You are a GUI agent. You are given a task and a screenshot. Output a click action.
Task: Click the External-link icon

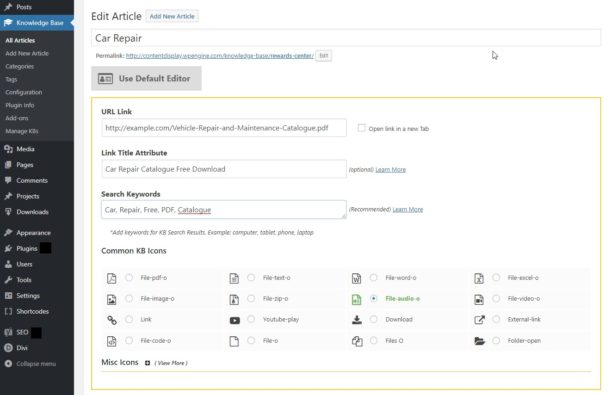[479, 320]
